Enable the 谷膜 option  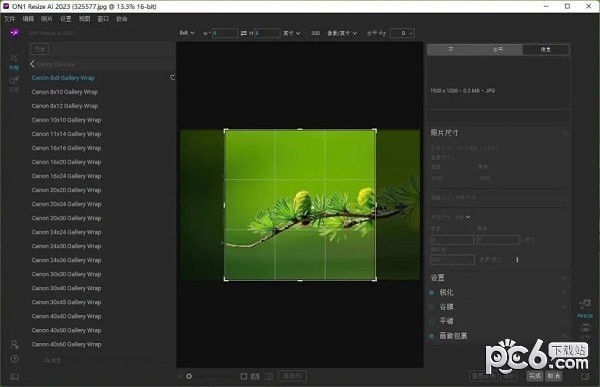pyautogui.click(x=432, y=307)
